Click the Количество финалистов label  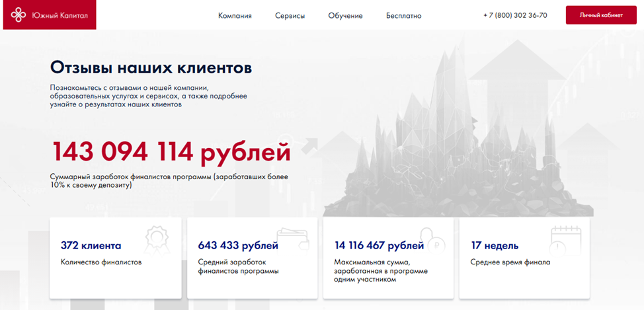[x=101, y=262]
